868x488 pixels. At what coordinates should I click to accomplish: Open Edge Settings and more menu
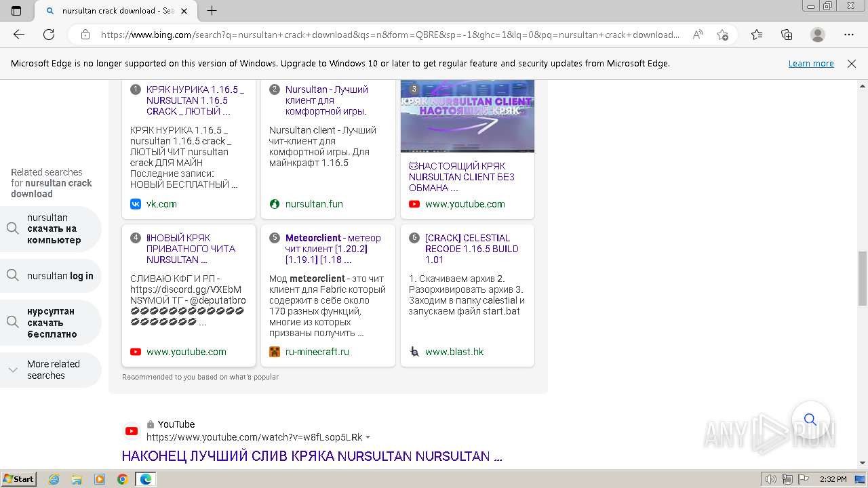(x=849, y=35)
